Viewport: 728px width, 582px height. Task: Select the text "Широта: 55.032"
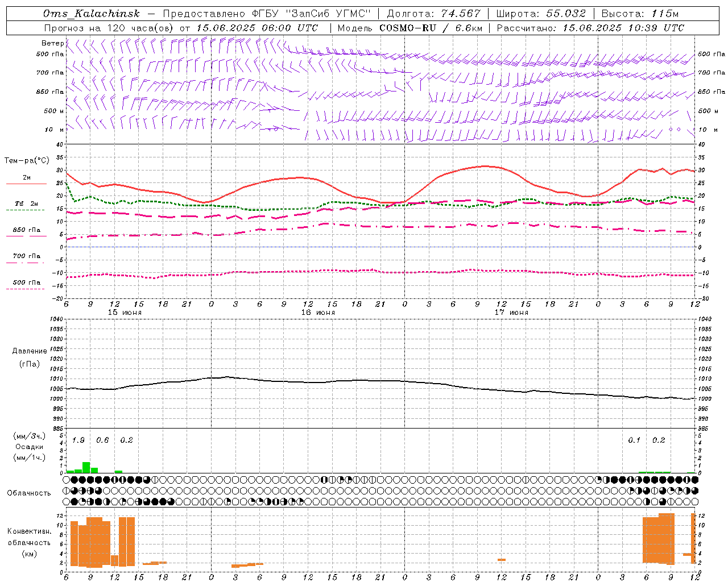point(541,14)
